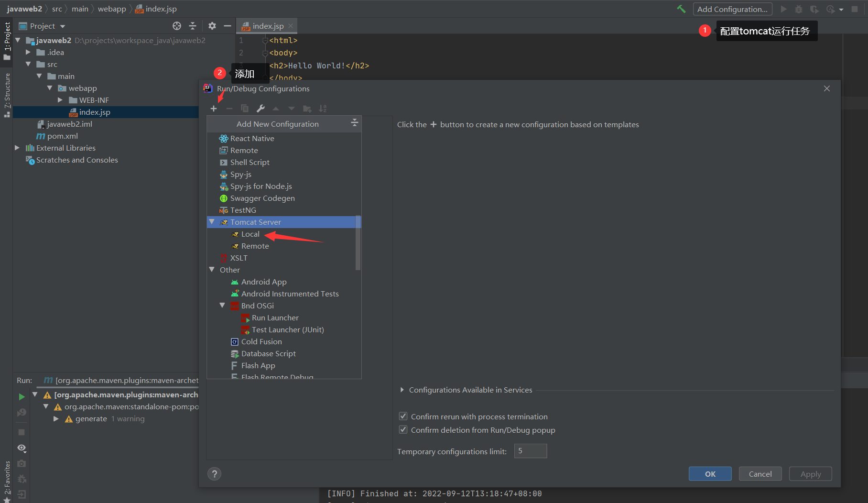Click the copy configuration icon

click(x=245, y=109)
